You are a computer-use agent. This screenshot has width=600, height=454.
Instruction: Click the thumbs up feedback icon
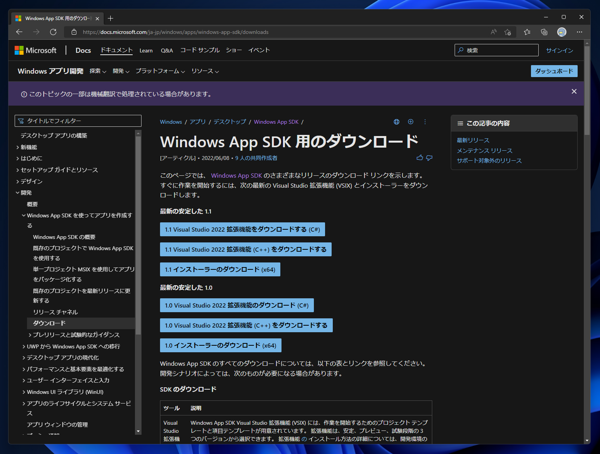coord(419,158)
